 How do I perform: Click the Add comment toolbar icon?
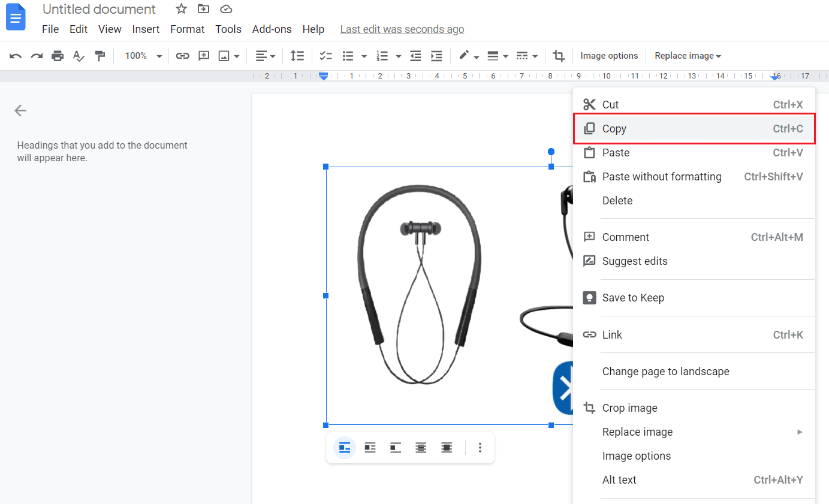pyautogui.click(x=204, y=56)
